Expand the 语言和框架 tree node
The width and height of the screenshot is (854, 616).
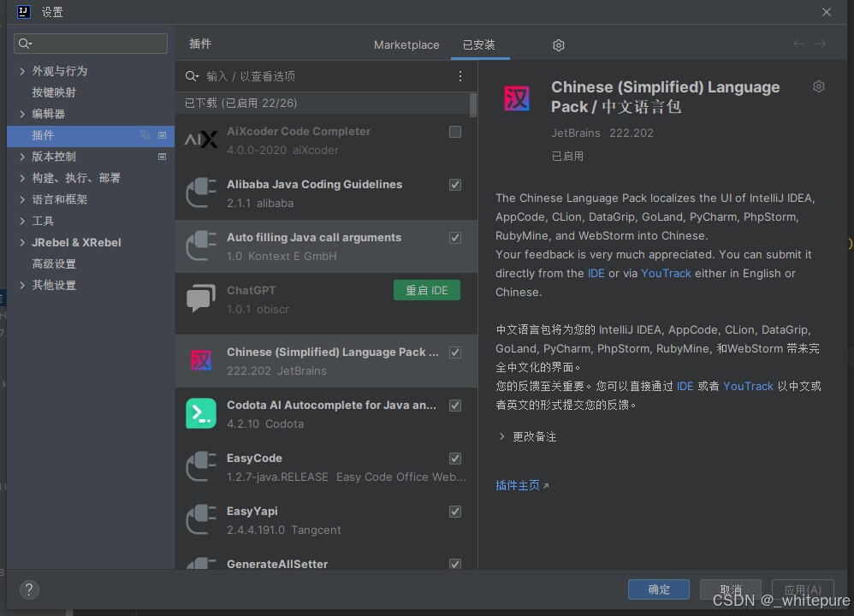click(21, 199)
